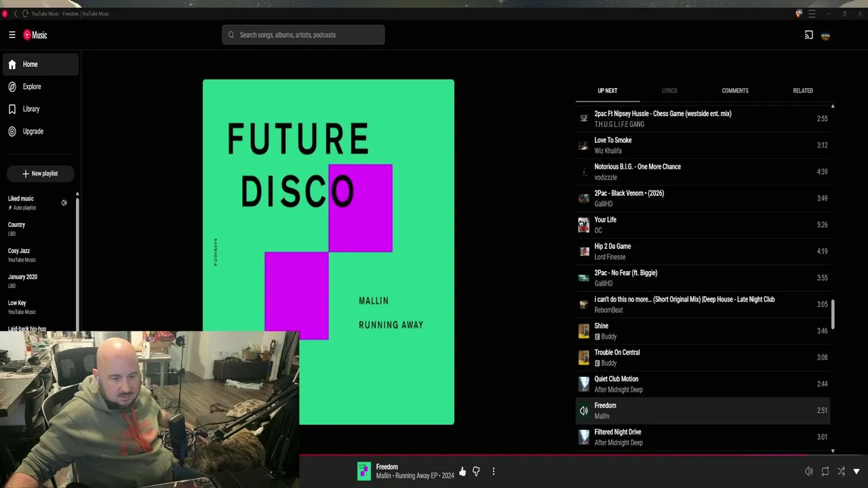Click the search magnifier icon
The width and height of the screenshot is (868, 488).
pos(231,35)
